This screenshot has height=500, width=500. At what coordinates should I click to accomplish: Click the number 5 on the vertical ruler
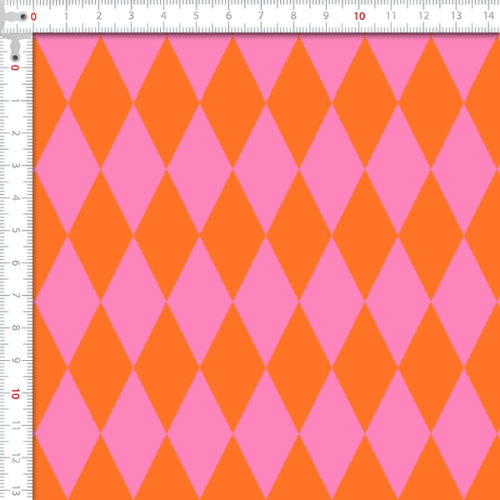(15, 230)
